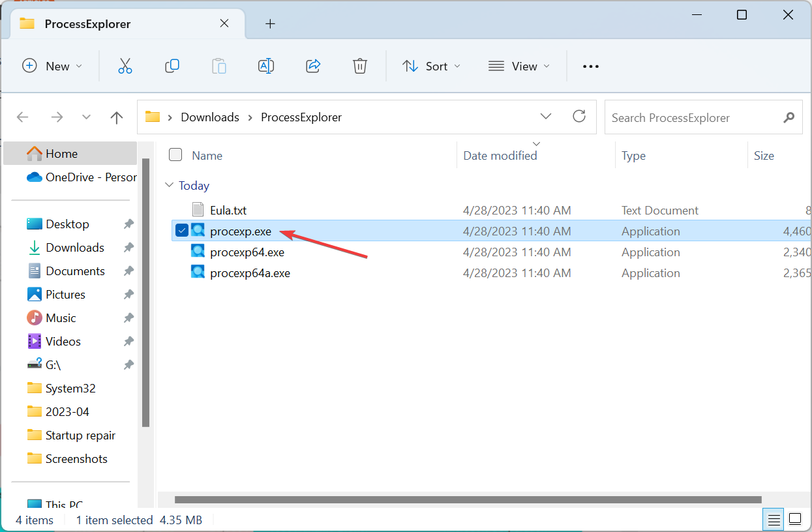Click the procexp64a.exe application icon

(198, 273)
